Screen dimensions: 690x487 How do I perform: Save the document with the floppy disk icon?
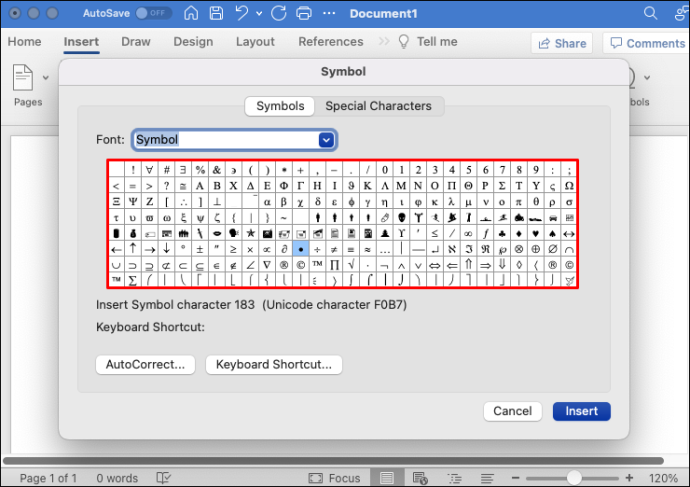(x=216, y=13)
